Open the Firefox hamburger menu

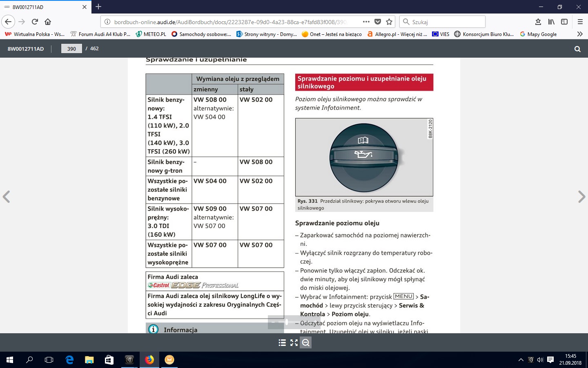click(580, 22)
